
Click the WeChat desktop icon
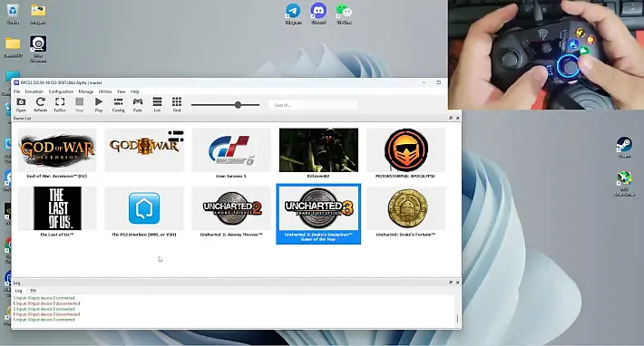click(x=344, y=14)
